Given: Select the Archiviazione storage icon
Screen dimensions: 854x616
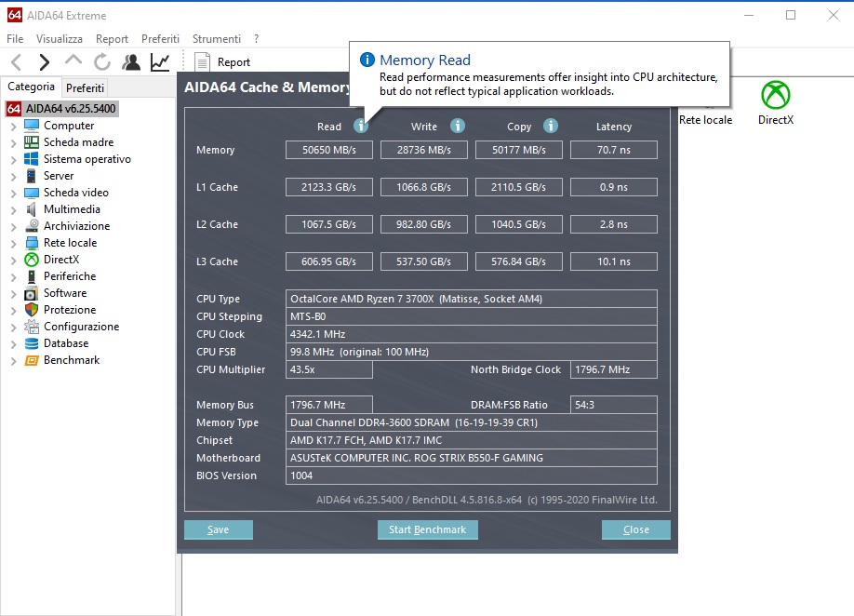Looking at the screenshot, I should point(32,226).
